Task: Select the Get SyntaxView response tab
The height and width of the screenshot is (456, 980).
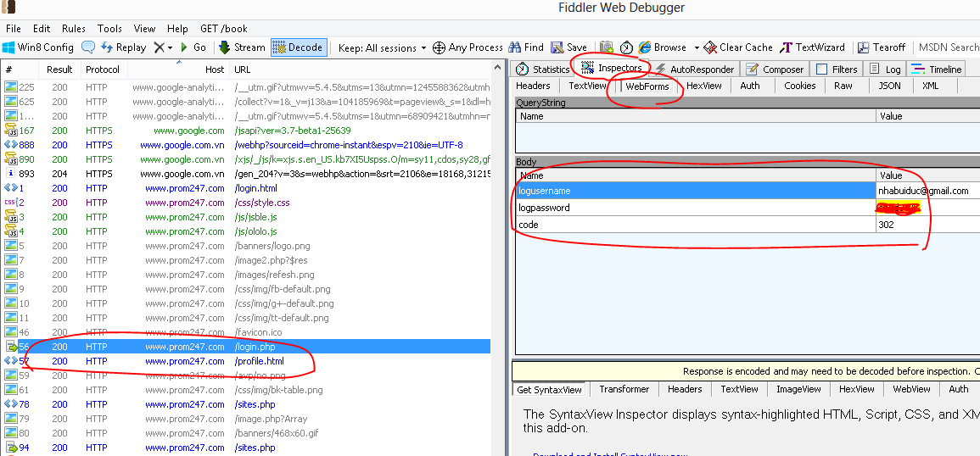Action: pyautogui.click(x=549, y=389)
